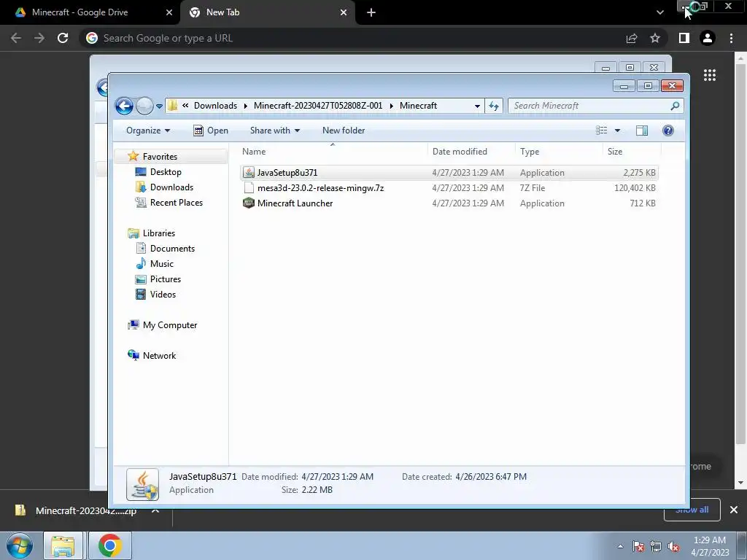This screenshot has width=747, height=560.
Task: Open a new Chrome tab with plus
Action: [371, 12]
